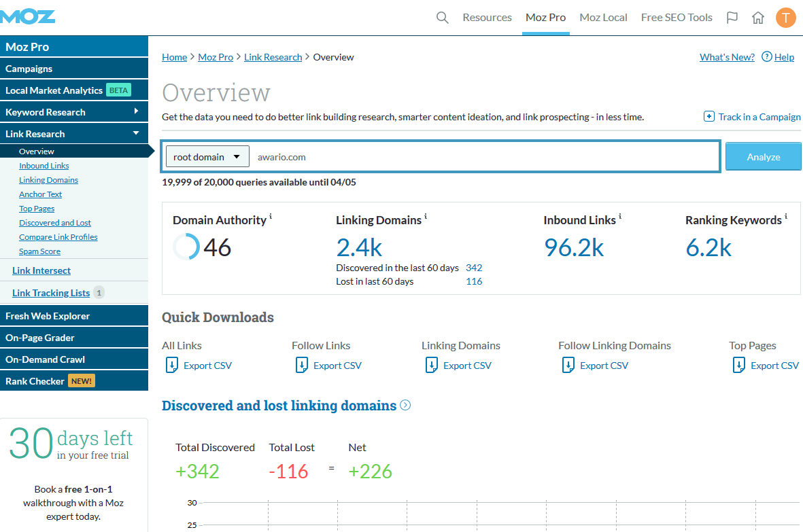Open Moz Local in top navigation

(603, 18)
